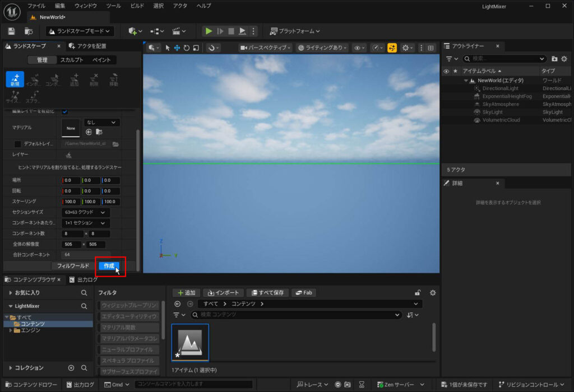
Task: Click the blue Create button
Action: pos(109,265)
